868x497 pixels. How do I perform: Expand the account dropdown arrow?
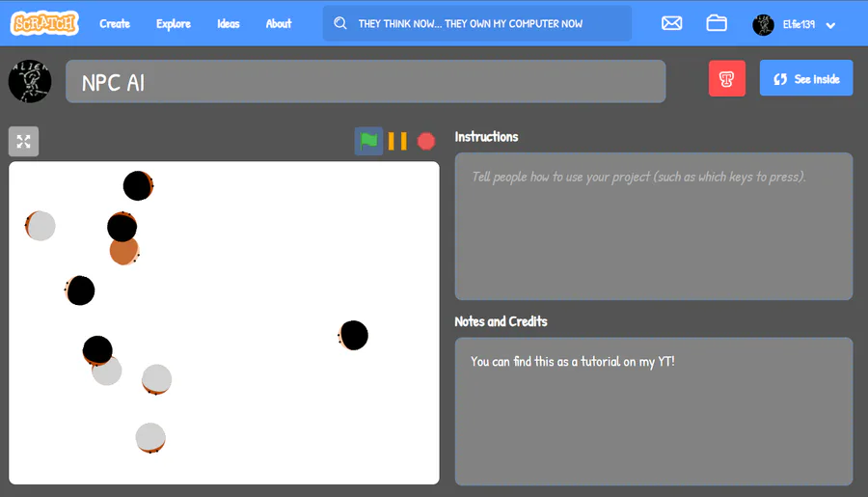click(830, 25)
